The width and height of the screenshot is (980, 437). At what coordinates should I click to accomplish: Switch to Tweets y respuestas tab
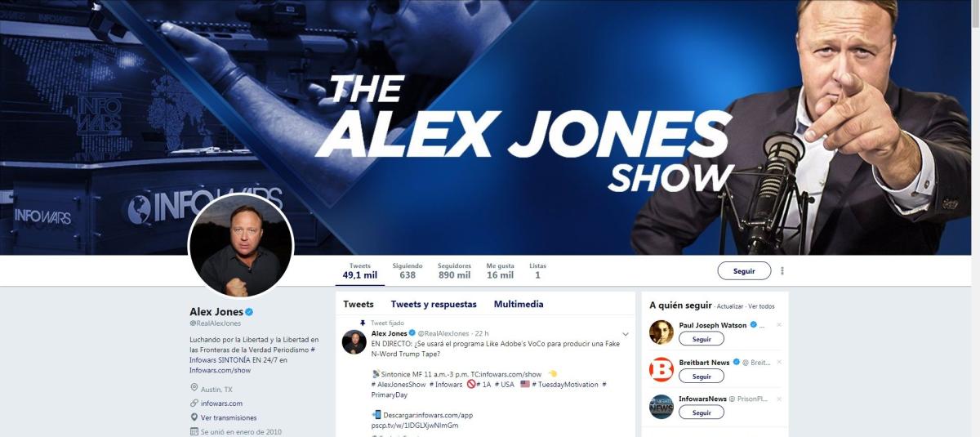pos(434,304)
